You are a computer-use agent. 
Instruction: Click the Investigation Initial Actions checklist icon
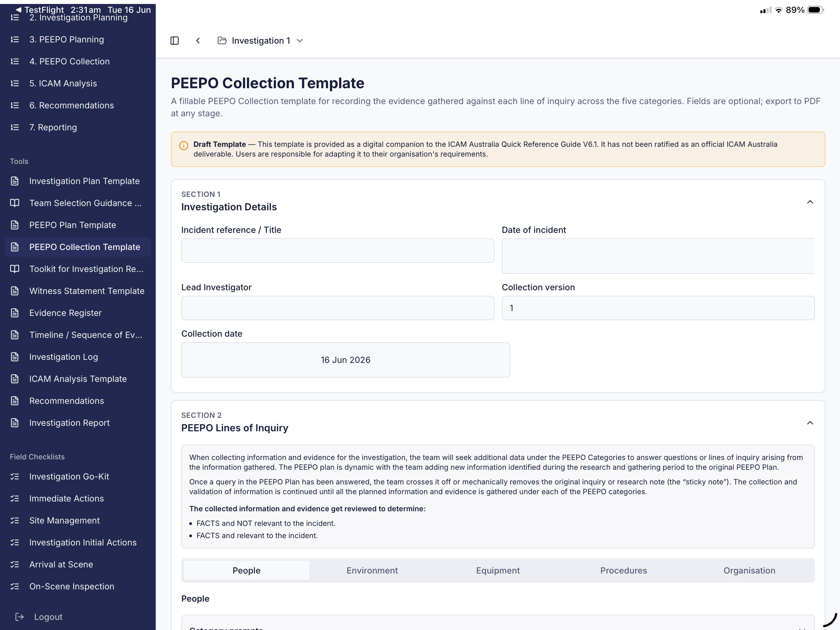pyautogui.click(x=15, y=543)
